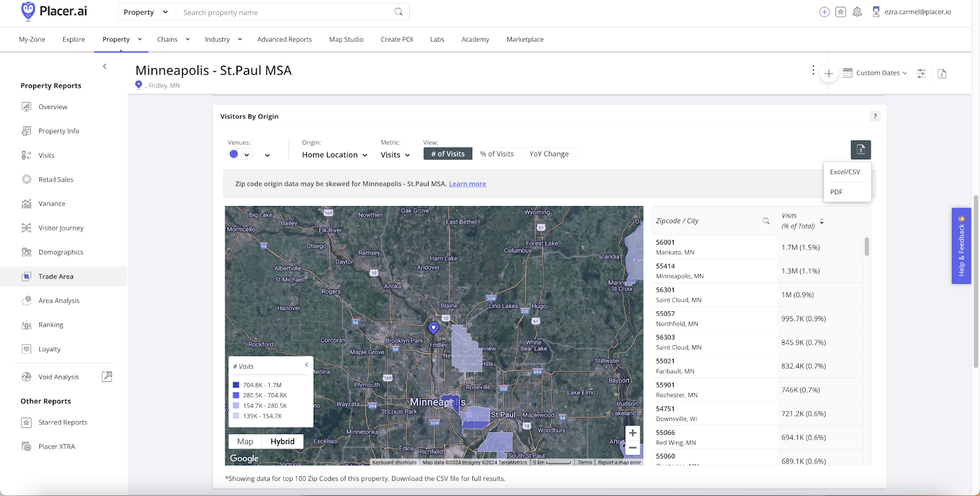Open the Property type dropdown in search bar

146,12
